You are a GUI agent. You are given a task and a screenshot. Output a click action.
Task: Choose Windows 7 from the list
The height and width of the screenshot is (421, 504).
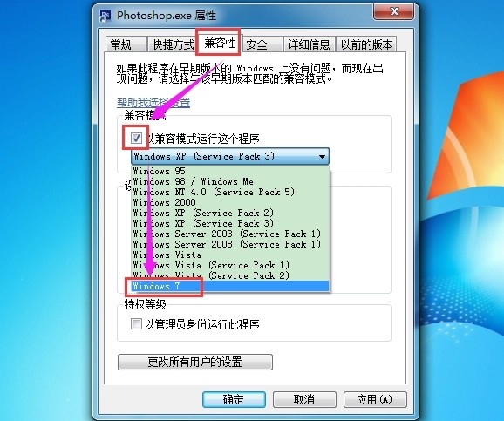click(230, 286)
